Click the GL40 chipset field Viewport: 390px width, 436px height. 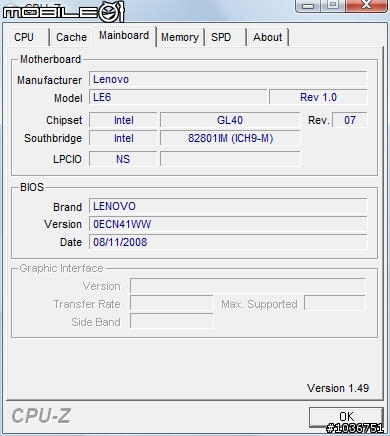(230, 120)
